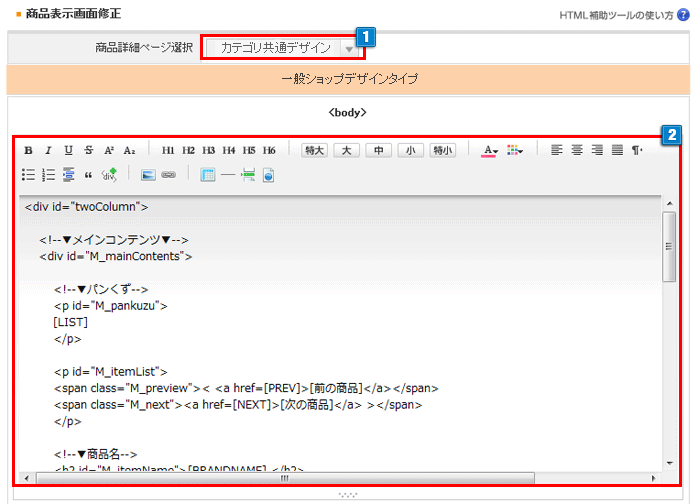The image size is (698, 504).
Task: Insert an image with the picture icon
Action: pos(148,174)
